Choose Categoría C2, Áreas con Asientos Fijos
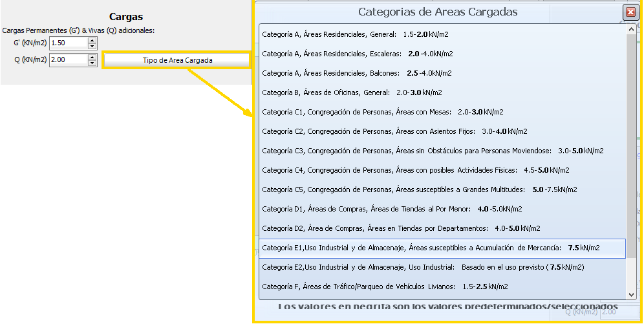Viewport: 644px width, 324px height. pyautogui.click(x=394, y=131)
